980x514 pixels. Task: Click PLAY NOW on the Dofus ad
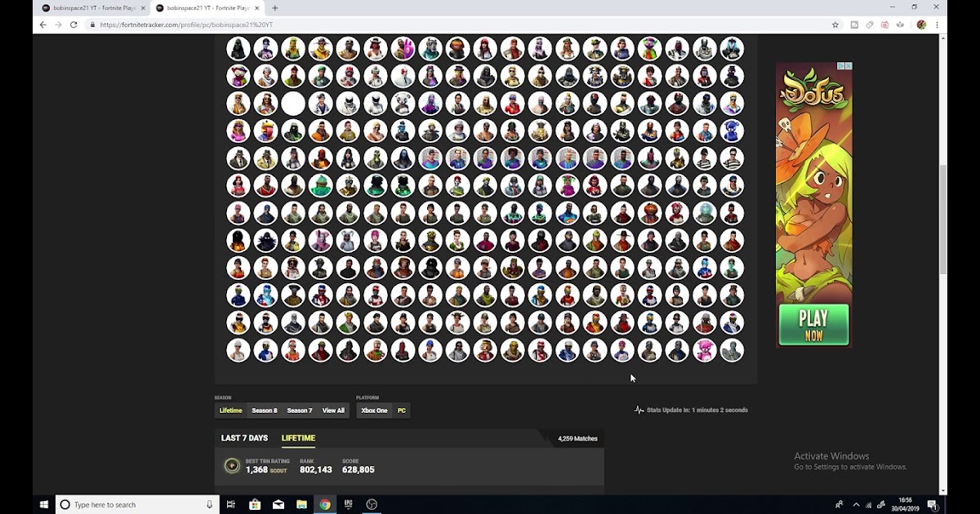point(813,325)
